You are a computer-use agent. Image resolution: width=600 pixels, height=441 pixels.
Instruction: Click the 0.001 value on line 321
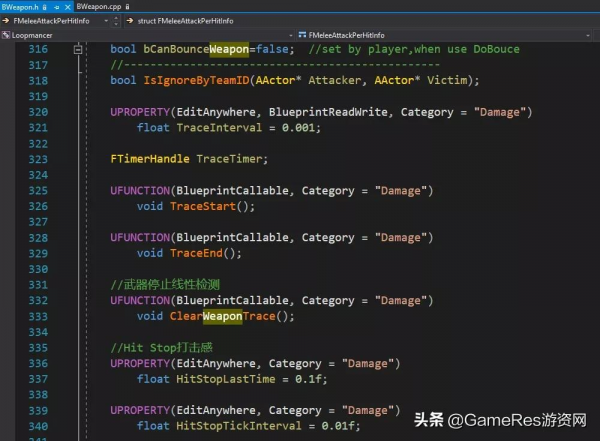click(x=298, y=127)
